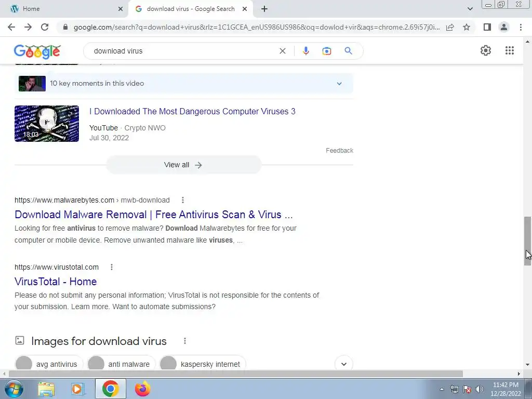The height and width of the screenshot is (399, 532).
Task: Click the malwarebytes.com URL text
Action: (x=64, y=200)
